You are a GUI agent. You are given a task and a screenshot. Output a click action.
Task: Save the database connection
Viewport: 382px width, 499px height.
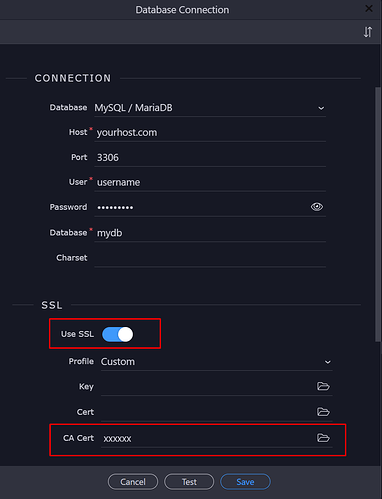[245, 482]
